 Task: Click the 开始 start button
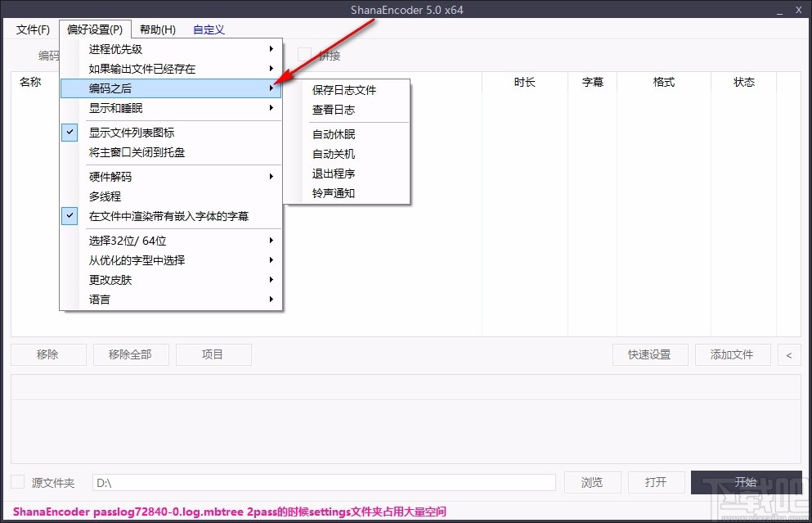745,482
